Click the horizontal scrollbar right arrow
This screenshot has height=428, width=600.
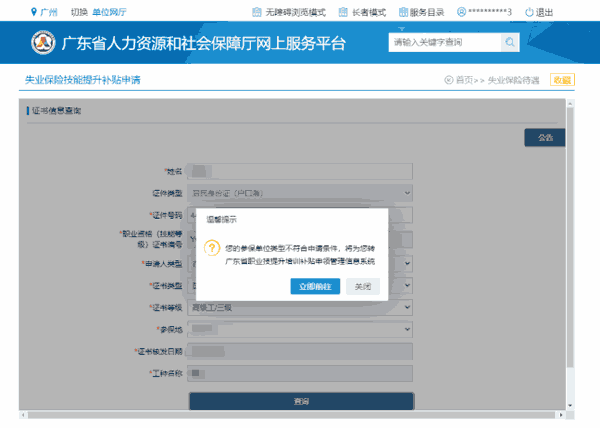click(561, 415)
